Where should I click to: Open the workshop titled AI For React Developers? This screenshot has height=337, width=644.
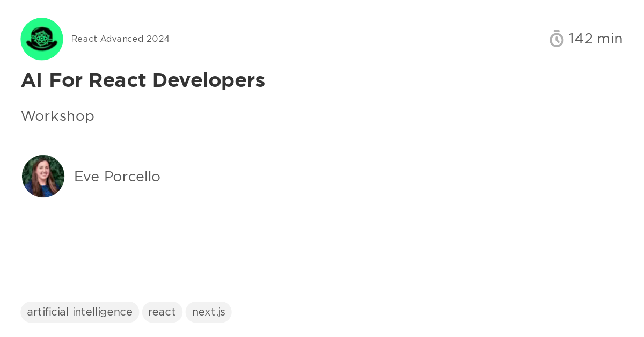click(143, 80)
